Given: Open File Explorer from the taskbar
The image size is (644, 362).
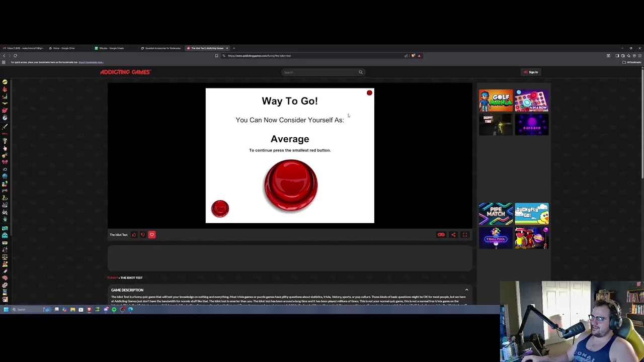Looking at the screenshot, I should (x=72, y=310).
